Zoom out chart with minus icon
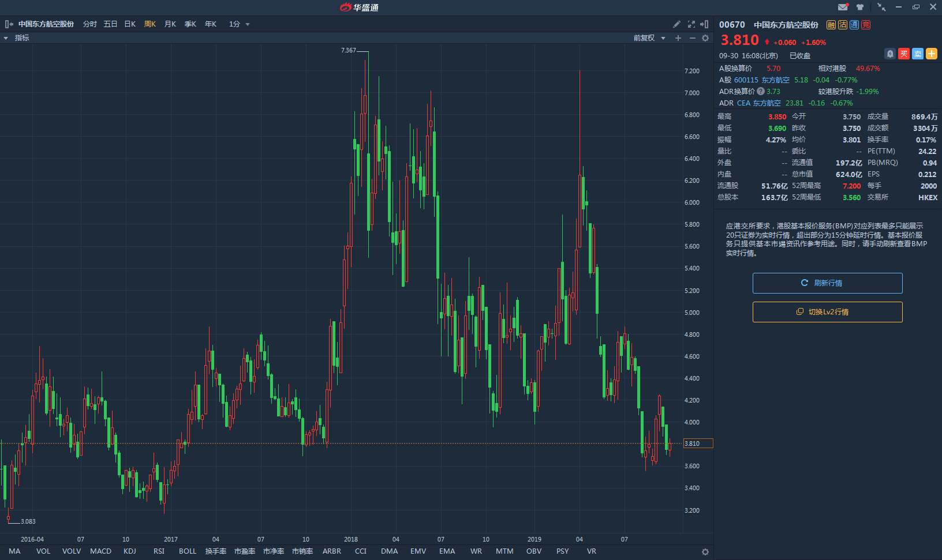Viewport: 942px width, 560px height. [692, 38]
